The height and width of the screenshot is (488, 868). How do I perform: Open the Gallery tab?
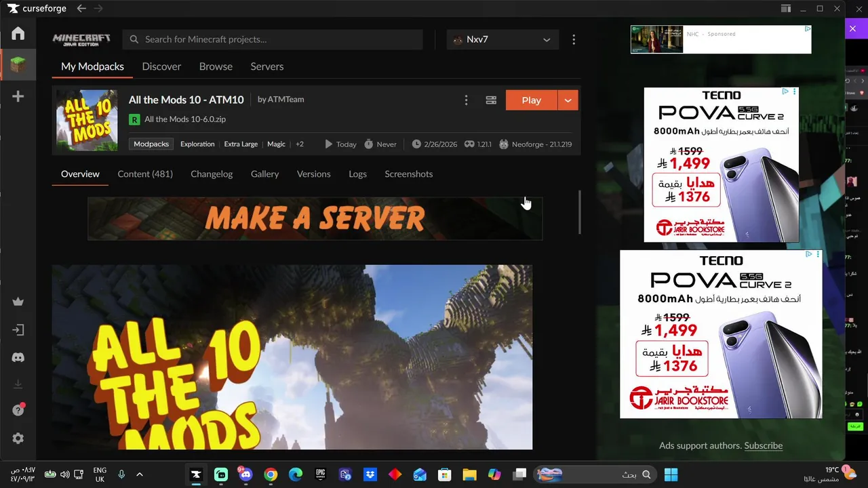(264, 174)
